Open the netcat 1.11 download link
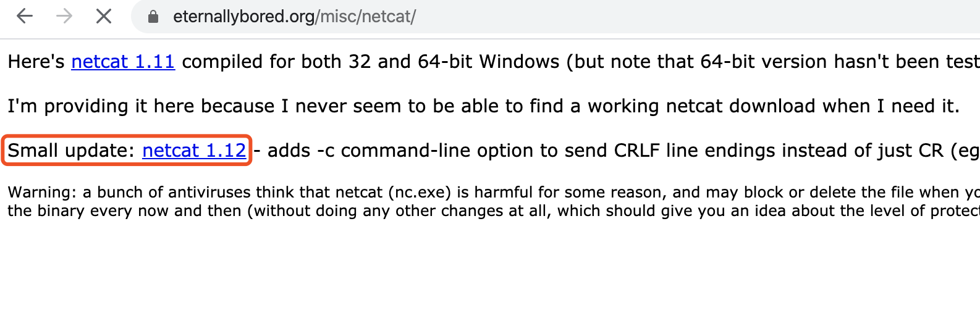The image size is (980, 316). point(123,62)
